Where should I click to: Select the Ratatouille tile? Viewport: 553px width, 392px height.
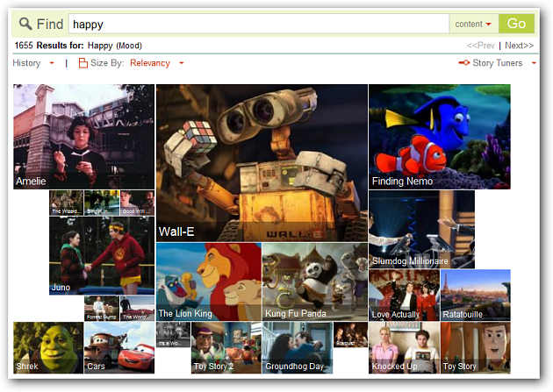tap(476, 296)
